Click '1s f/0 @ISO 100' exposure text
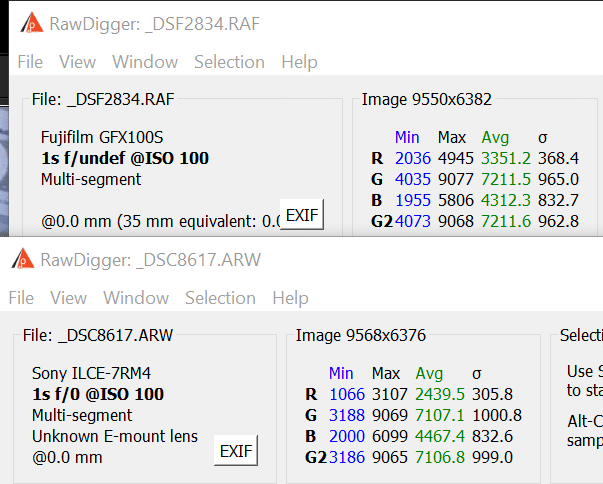Viewport: 603px width, 484px height. 98,394
